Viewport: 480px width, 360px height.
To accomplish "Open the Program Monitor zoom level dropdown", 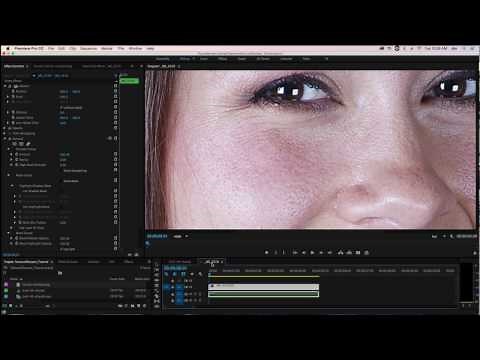I will 180,236.
